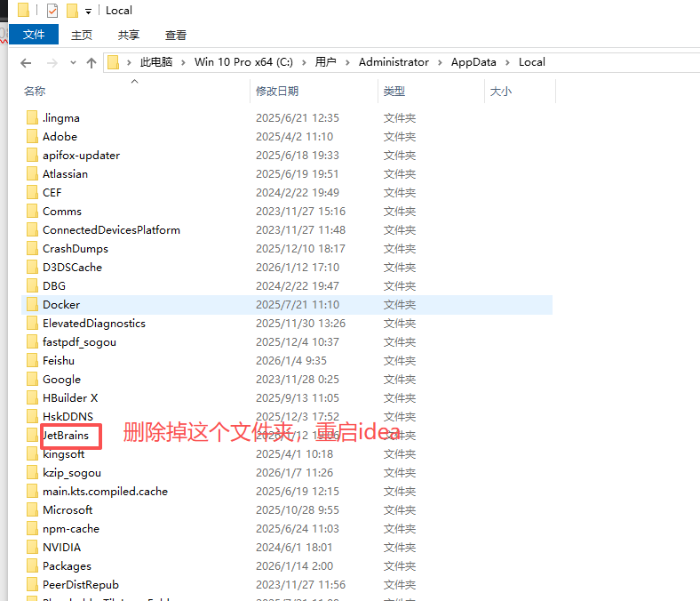Expand chevron after Administrator breadcrumb
The height and width of the screenshot is (601, 700).
point(440,62)
